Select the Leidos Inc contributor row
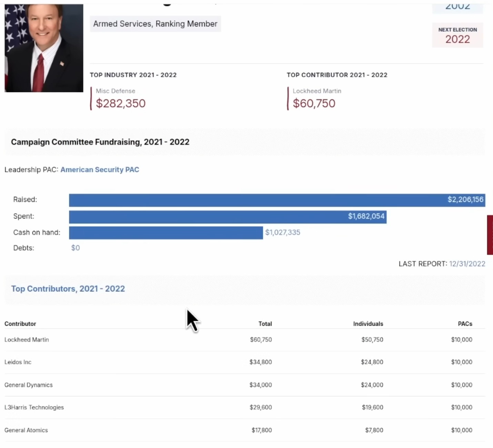The height and width of the screenshot is (448, 493). point(18,362)
